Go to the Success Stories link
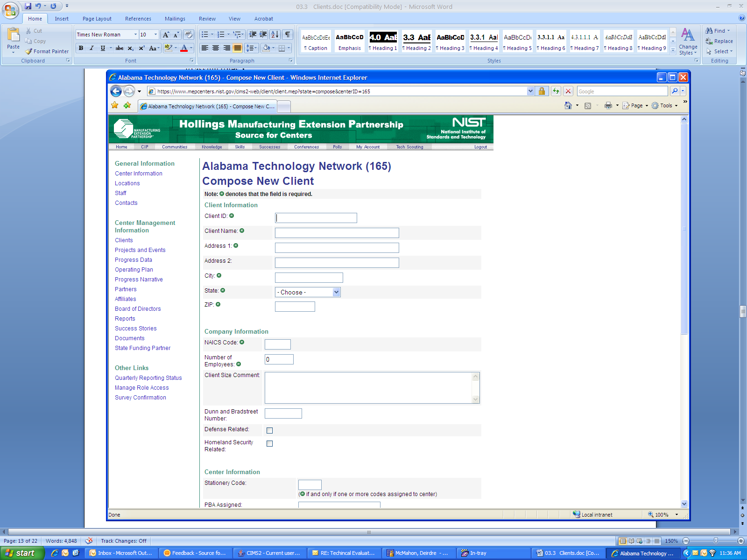Screen dimensions: 747x560 click(136, 329)
